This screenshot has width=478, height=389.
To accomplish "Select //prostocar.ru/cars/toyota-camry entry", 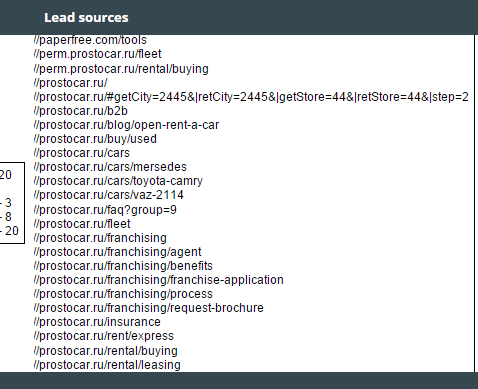I will [x=118, y=181].
